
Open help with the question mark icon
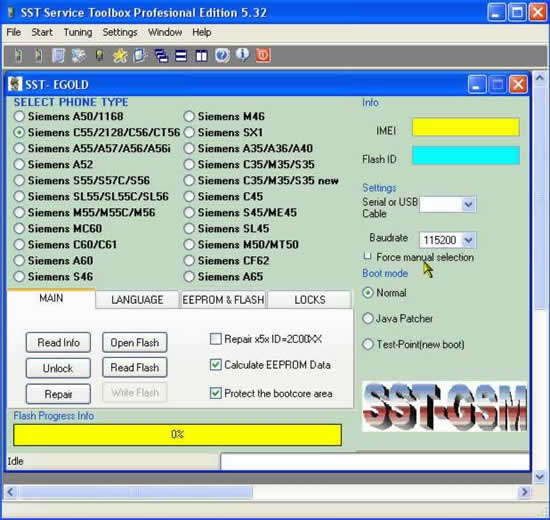222,55
